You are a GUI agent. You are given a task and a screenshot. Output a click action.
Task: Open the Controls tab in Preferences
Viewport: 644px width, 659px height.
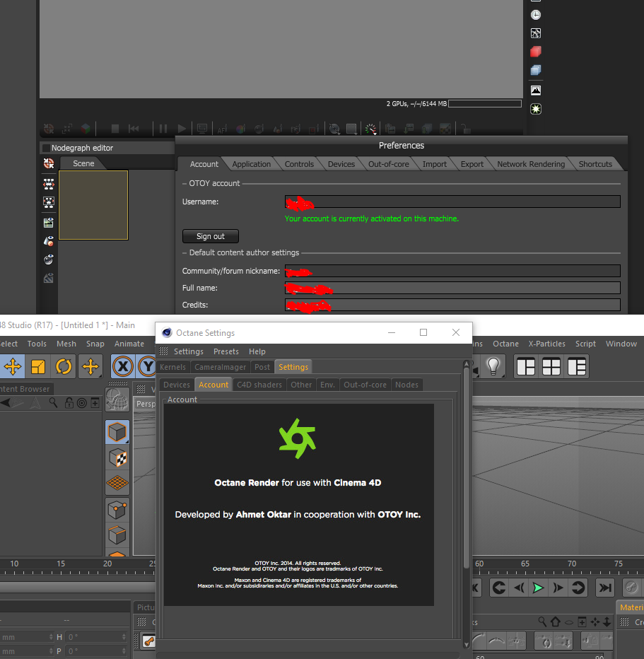(x=299, y=164)
